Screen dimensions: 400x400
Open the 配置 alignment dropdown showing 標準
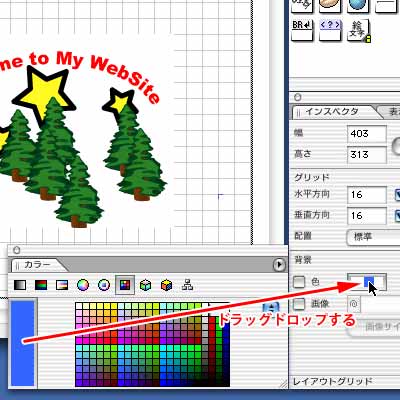(x=373, y=237)
